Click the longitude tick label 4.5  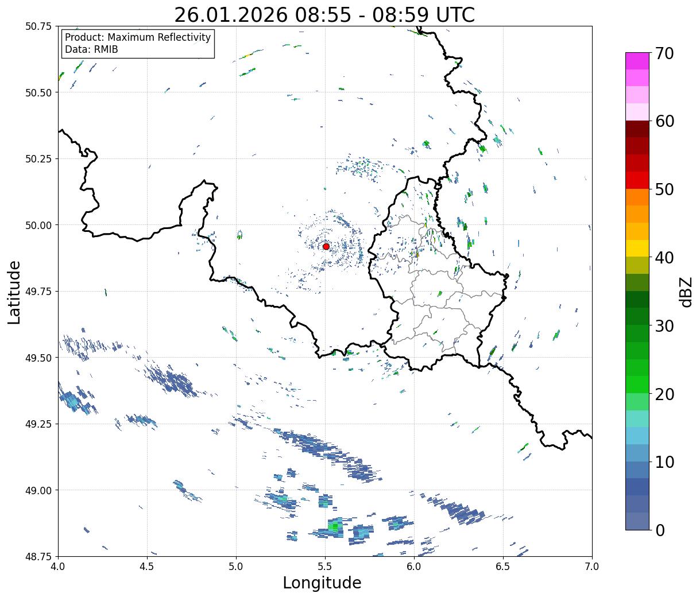coord(147,567)
